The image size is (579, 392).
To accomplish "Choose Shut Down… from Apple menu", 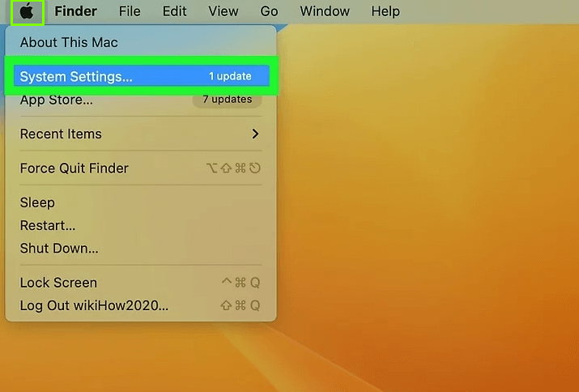I will [141, 249].
